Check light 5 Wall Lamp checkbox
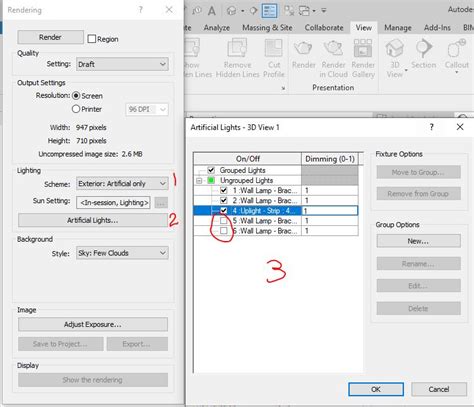 (x=224, y=221)
